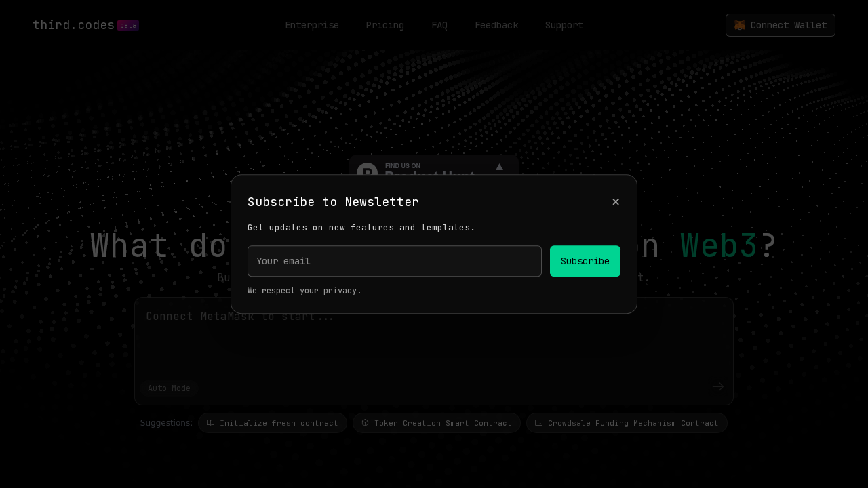The width and height of the screenshot is (868, 488).
Task: Dismiss the newsletter dialog with the × icon
Action: 616,201
